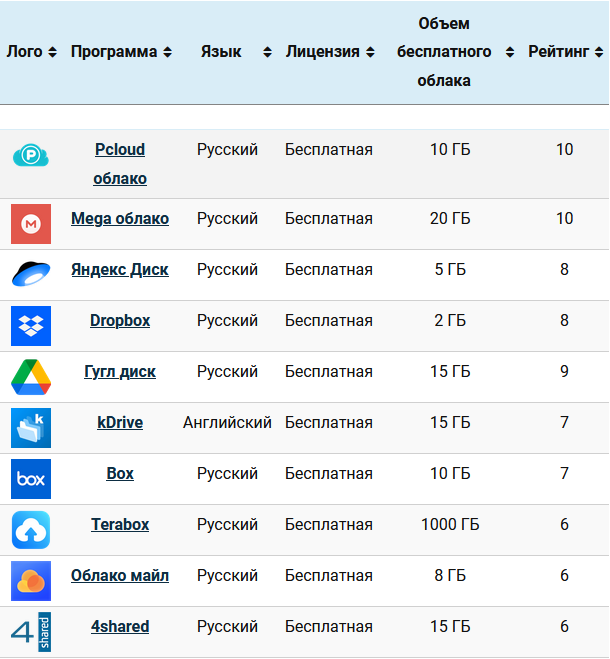The image size is (610, 659).
Task: Open the Mega облако link
Action: pyautogui.click(x=120, y=218)
